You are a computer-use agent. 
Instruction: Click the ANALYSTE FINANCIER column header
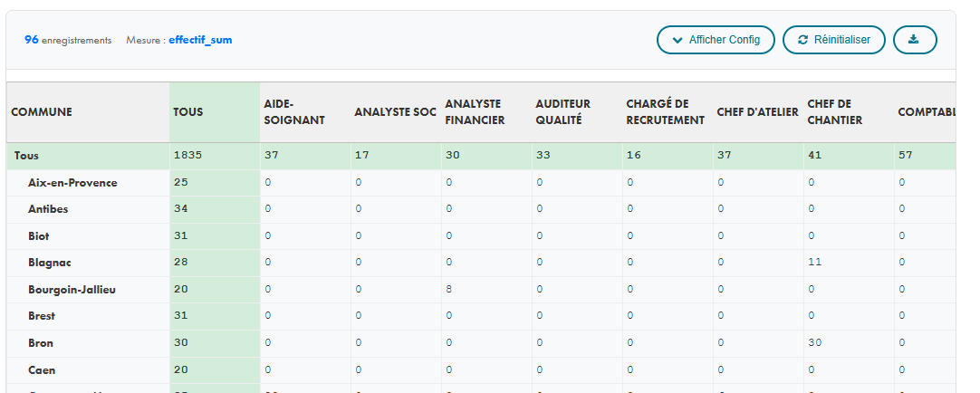(475, 112)
